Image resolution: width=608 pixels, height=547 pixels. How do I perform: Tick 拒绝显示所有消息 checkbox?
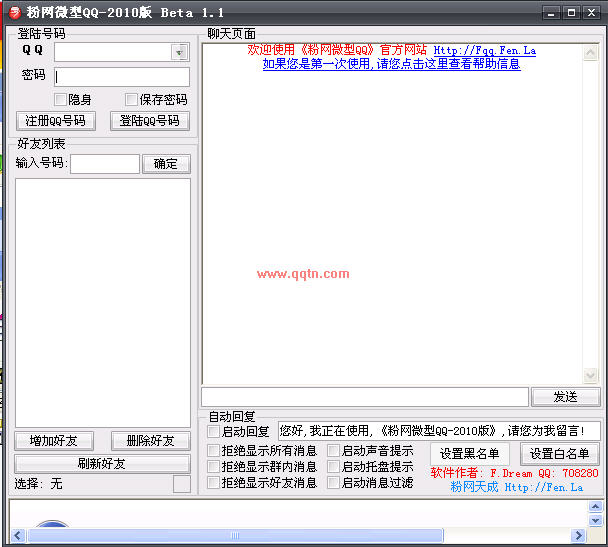[x=213, y=450]
